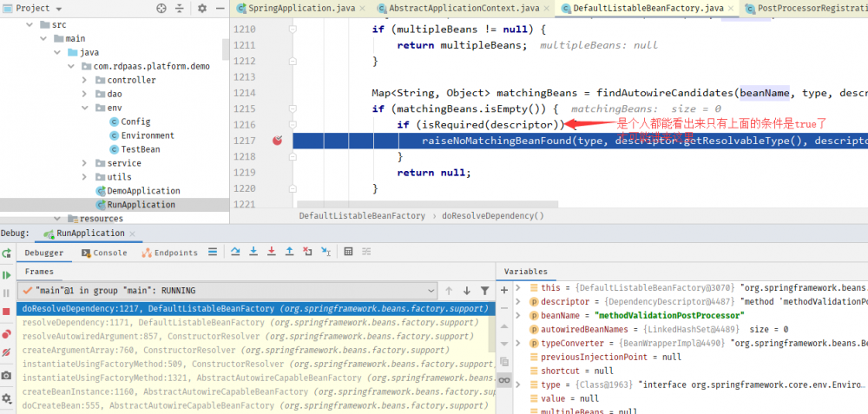
Task: Click DefaultListableBeanFactory breadcrumb
Action: pyautogui.click(x=362, y=216)
